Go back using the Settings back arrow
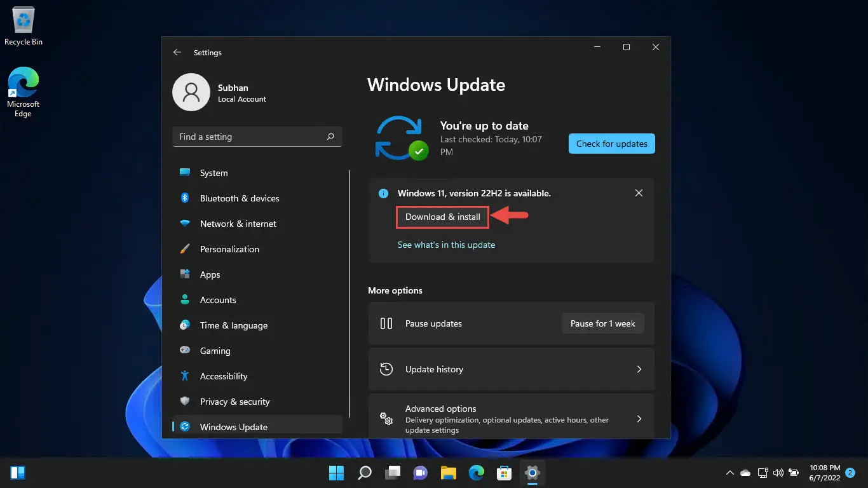The image size is (868, 488). tap(177, 53)
